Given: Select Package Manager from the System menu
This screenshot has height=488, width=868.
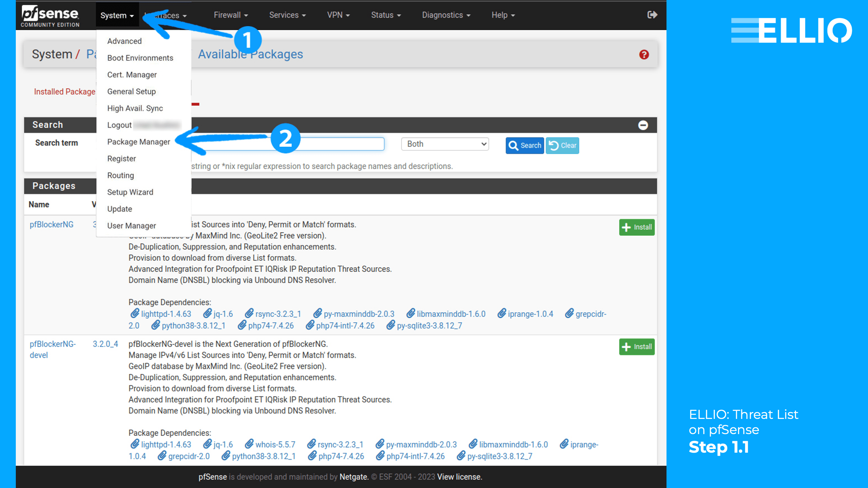Looking at the screenshot, I should click(x=139, y=142).
